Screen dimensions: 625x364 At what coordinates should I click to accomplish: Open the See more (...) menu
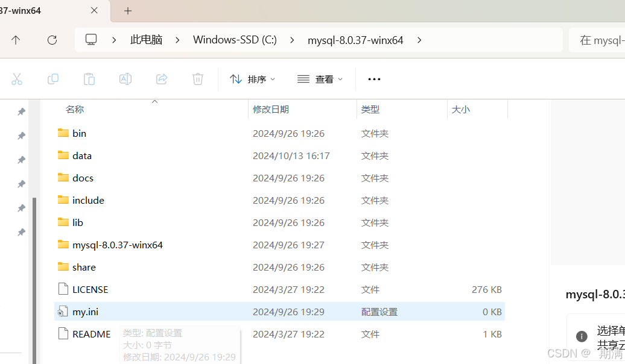[374, 79]
